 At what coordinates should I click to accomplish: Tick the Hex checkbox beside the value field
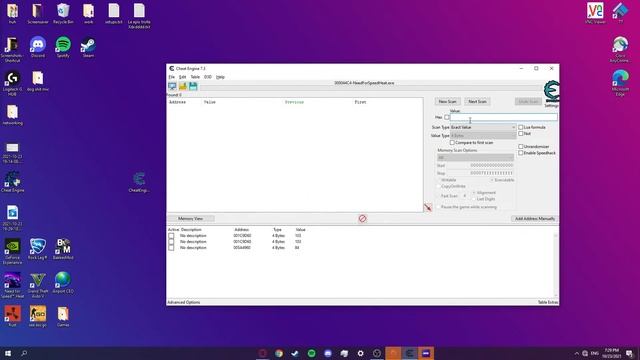pos(447,117)
